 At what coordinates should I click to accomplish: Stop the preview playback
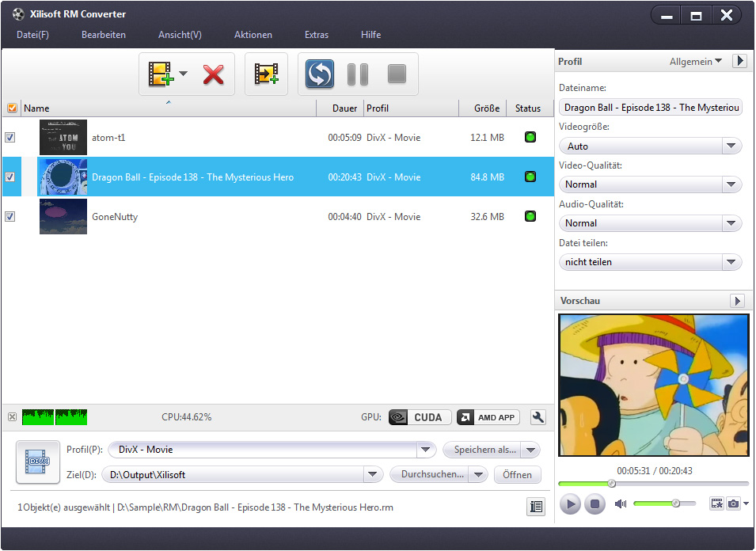coord(595,504)
